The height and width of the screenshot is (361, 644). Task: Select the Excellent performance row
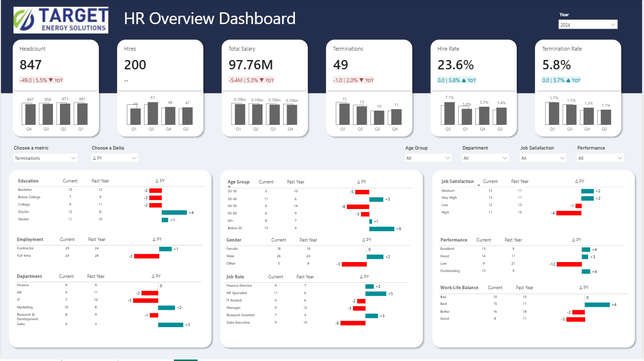pyautogui.click(x=533, y=249)
